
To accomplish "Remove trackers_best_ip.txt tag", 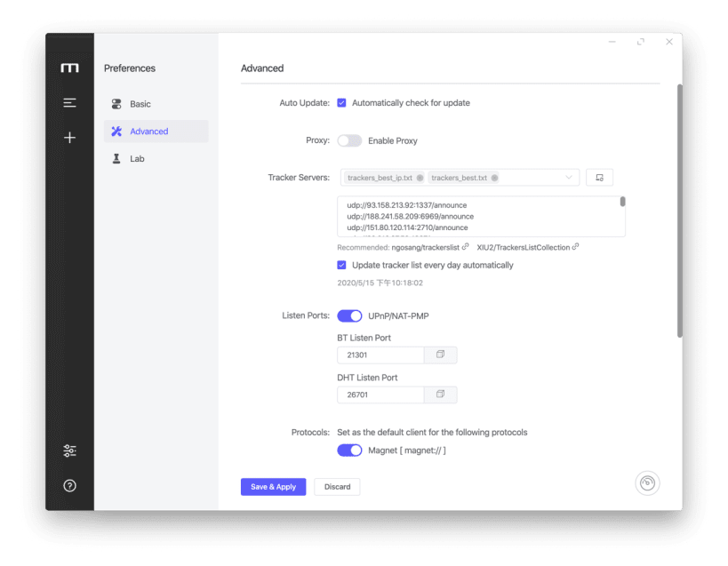I will click(x=420, y=178).
